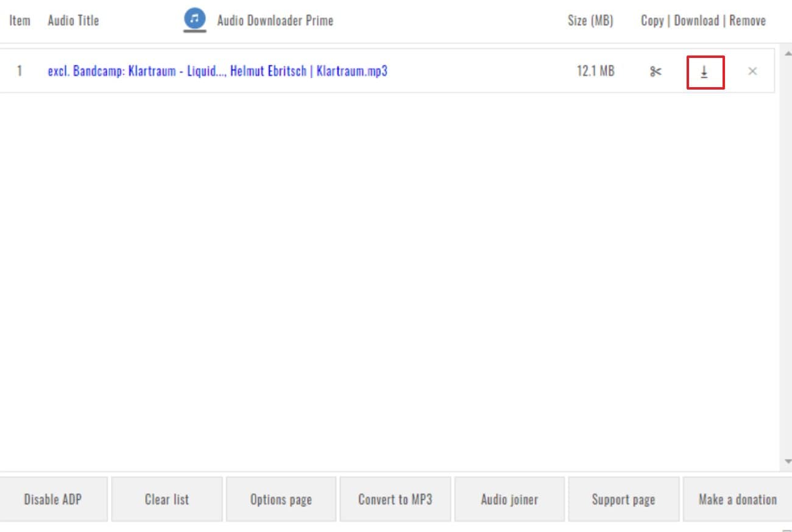The width and height of the screenshot is (792, 532).
Task: Open the Klartraum.mp3 audio title link
Action: pos(217,71)
